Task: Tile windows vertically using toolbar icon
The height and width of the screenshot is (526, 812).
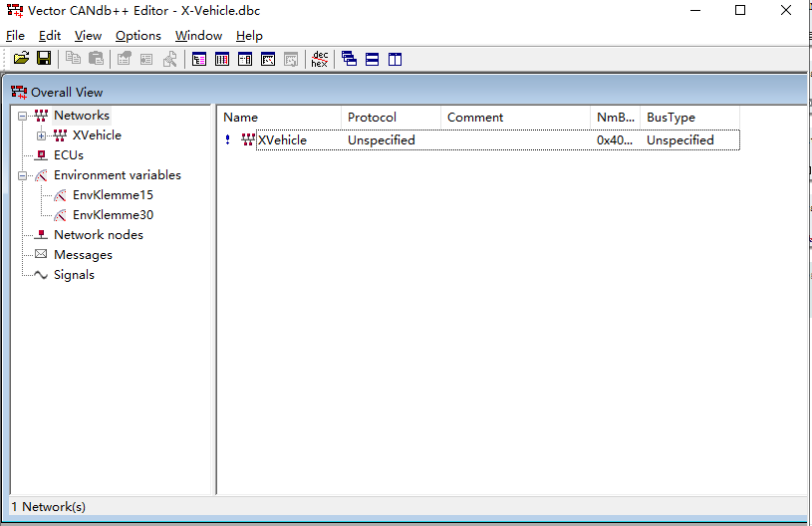Action: click(396, 60)
